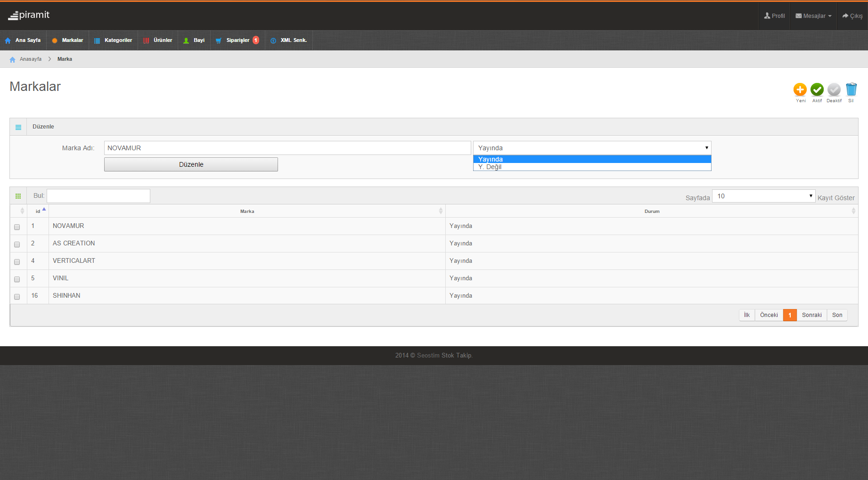Open Bayi menu item
Image resolution: width=868 pixels, height=480 pixels.
click(x=194, y=41)
